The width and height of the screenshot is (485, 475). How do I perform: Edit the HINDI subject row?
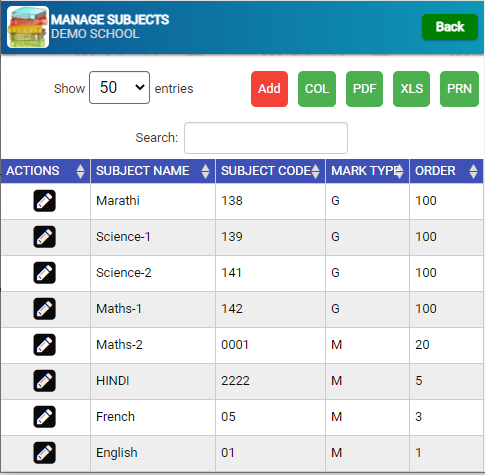44,381
